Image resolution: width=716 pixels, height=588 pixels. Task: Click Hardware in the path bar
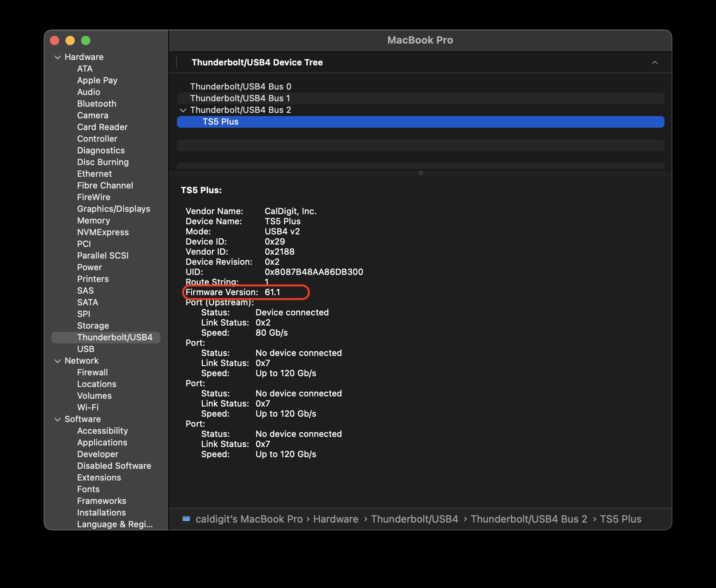335,519
